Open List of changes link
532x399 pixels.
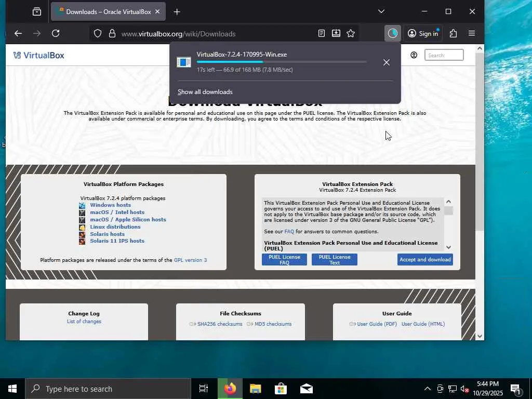tap(84, 321)
